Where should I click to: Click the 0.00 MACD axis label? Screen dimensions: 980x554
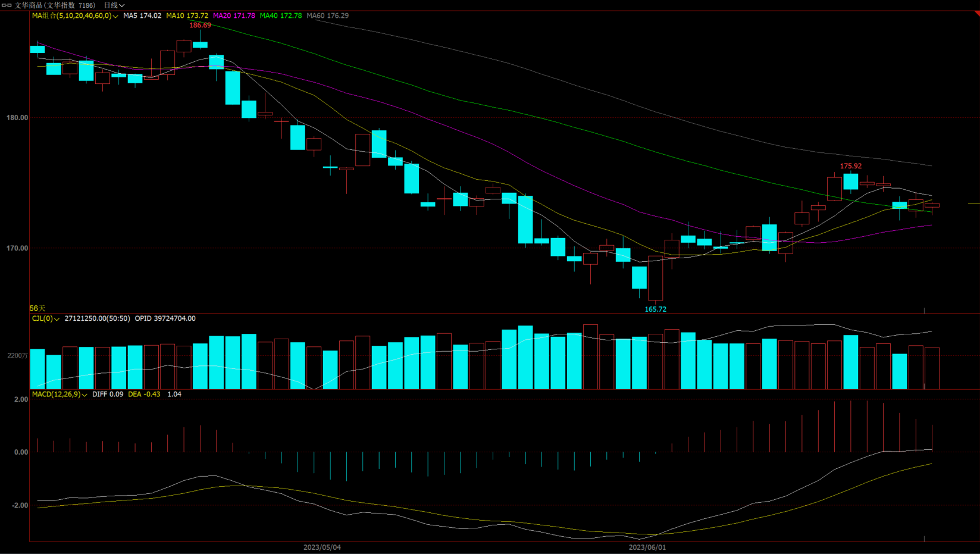pyautogui.click(x=21, y=452)
